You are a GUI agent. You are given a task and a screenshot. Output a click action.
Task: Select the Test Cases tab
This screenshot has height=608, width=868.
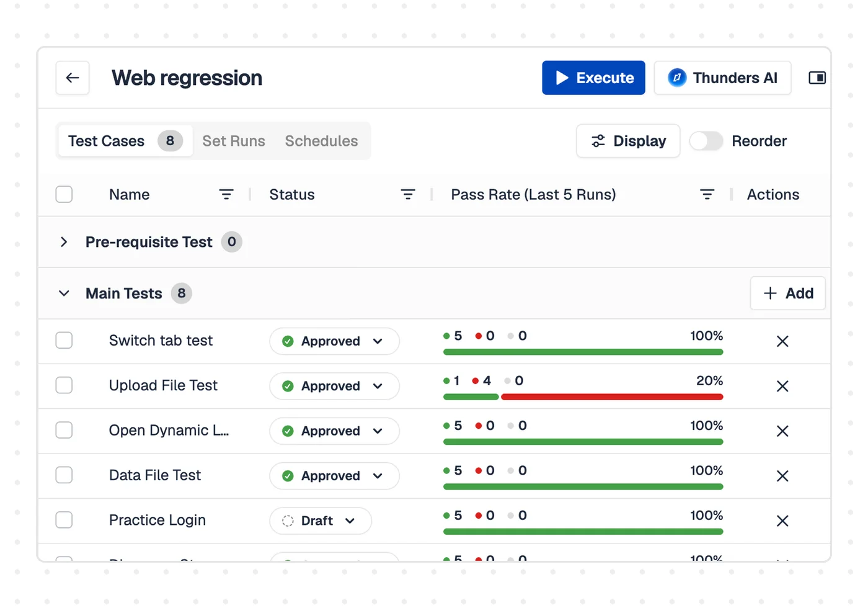pyautogui.click(x=125, y=141)
